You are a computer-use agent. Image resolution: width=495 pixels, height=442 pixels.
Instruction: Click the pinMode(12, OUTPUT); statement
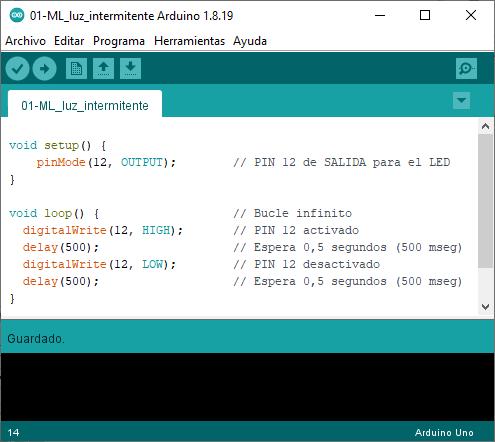tap(106, 163)
